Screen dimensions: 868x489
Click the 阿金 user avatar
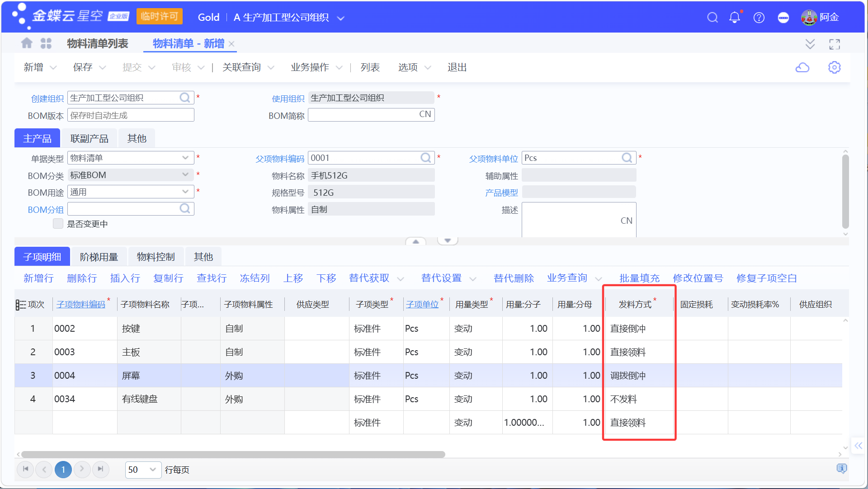tap(809, 18)
